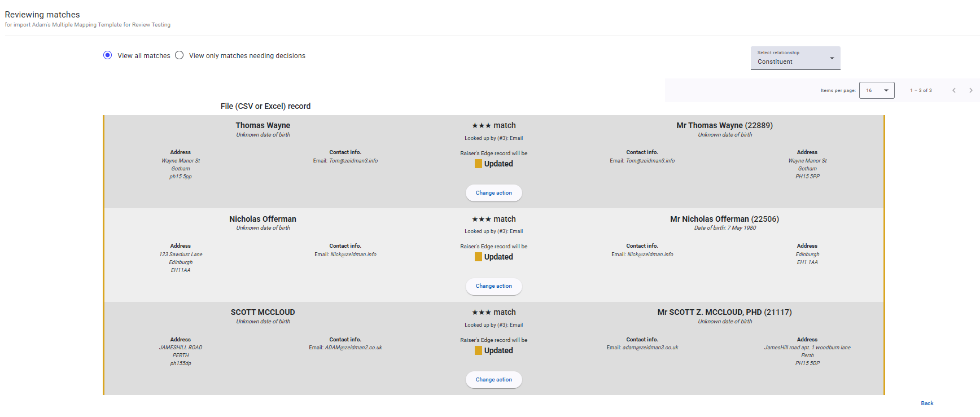Click the Back link
The width and height of the screenshot is (980, 417).
(x=927, y=403)
